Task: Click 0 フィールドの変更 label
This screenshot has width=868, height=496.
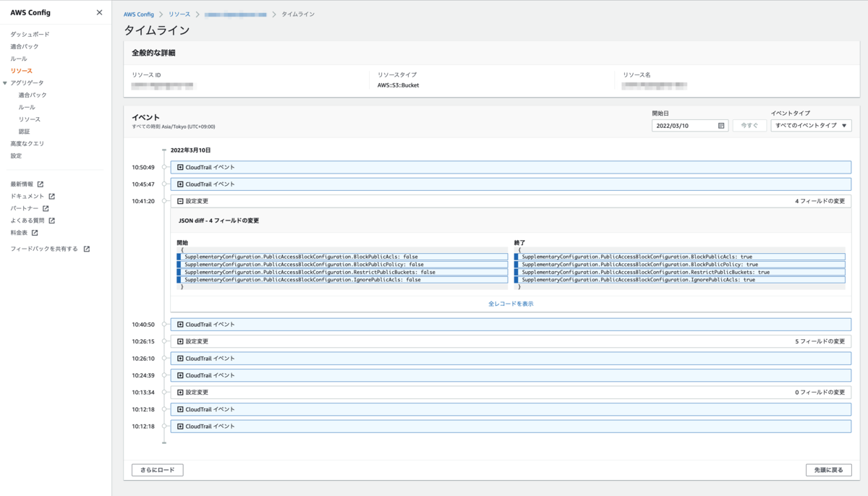Action: [820, 393]
